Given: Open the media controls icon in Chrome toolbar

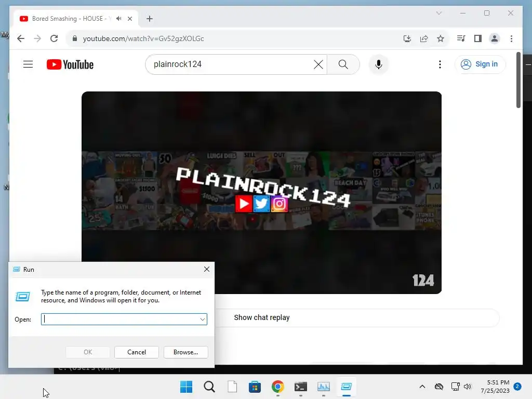Looking at the screenshot, I should point(461,38).
